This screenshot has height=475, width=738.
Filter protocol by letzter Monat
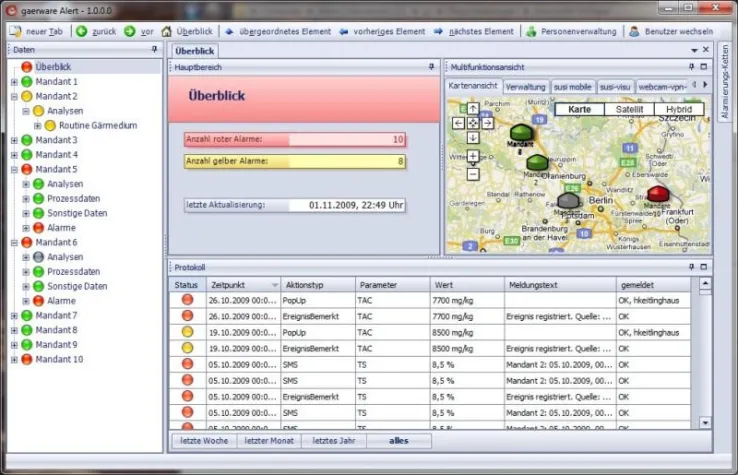270,440
